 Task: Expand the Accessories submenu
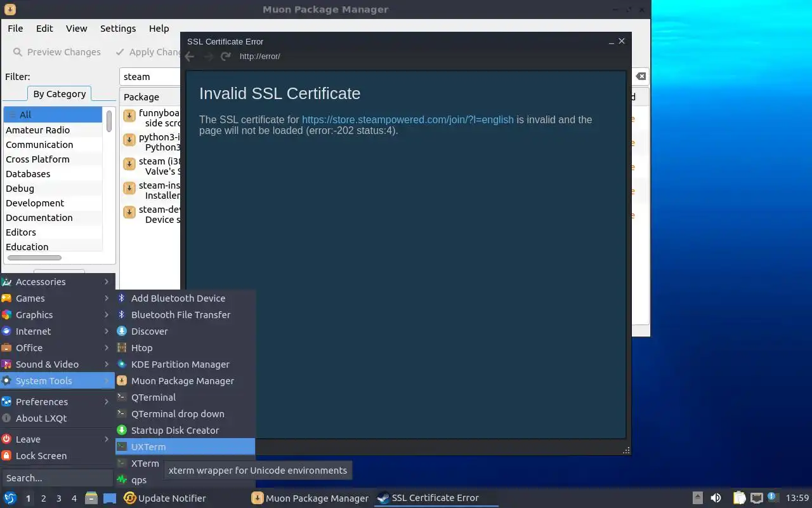(57, 281)
